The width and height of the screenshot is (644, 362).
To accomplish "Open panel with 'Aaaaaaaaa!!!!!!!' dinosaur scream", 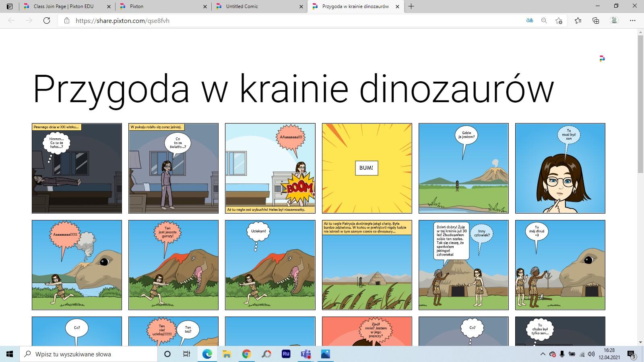I will [x=77, y=265].
